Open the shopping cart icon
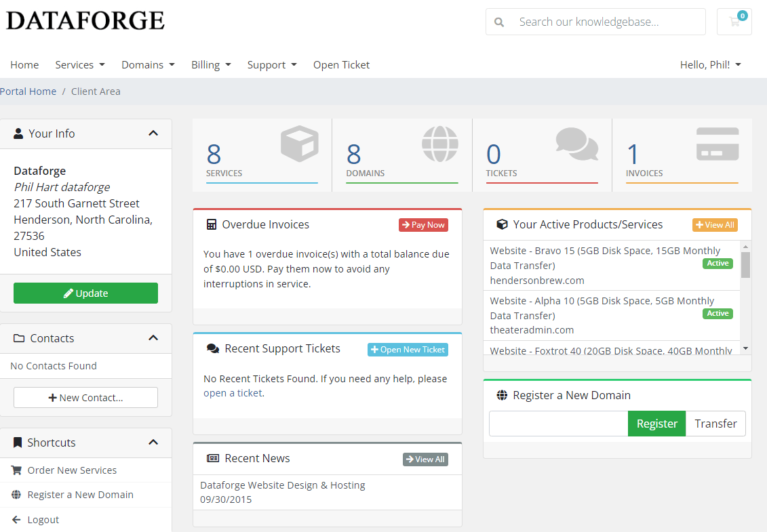 tap(734, 22)
